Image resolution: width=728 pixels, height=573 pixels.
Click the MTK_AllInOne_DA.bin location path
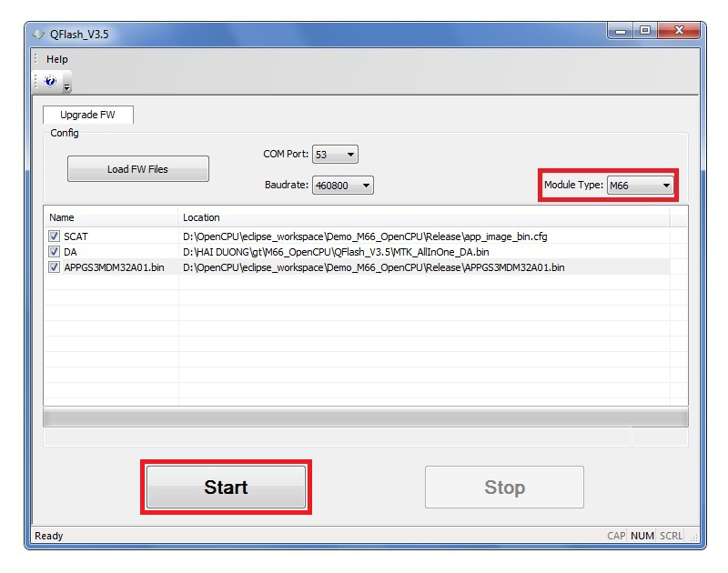tap(336, 252)
